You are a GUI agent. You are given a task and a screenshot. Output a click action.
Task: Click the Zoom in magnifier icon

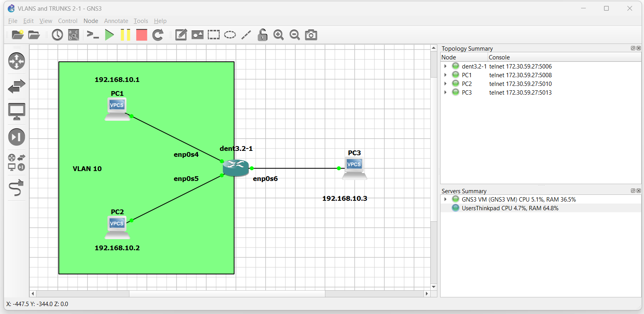279,35
